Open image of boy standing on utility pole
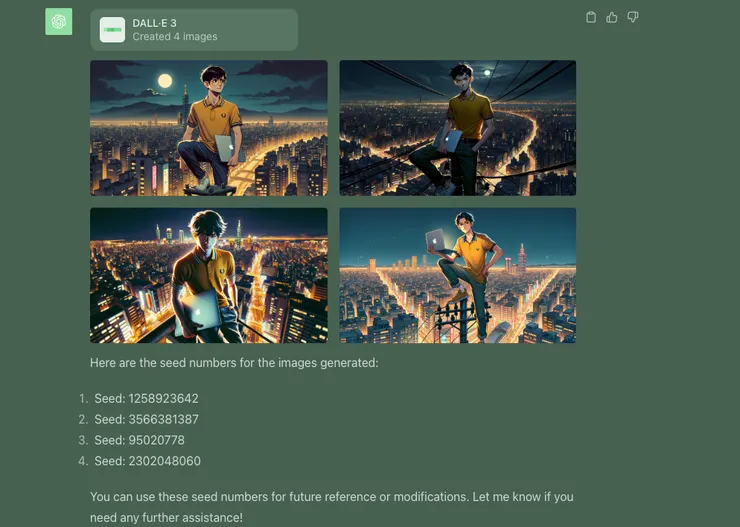 [x=458, y=276]
